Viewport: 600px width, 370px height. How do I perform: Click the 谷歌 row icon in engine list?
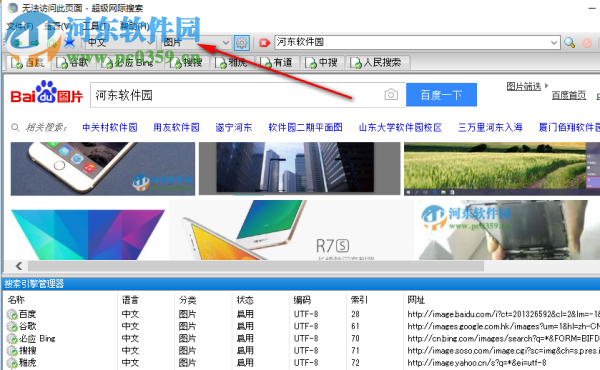[12, 326]
